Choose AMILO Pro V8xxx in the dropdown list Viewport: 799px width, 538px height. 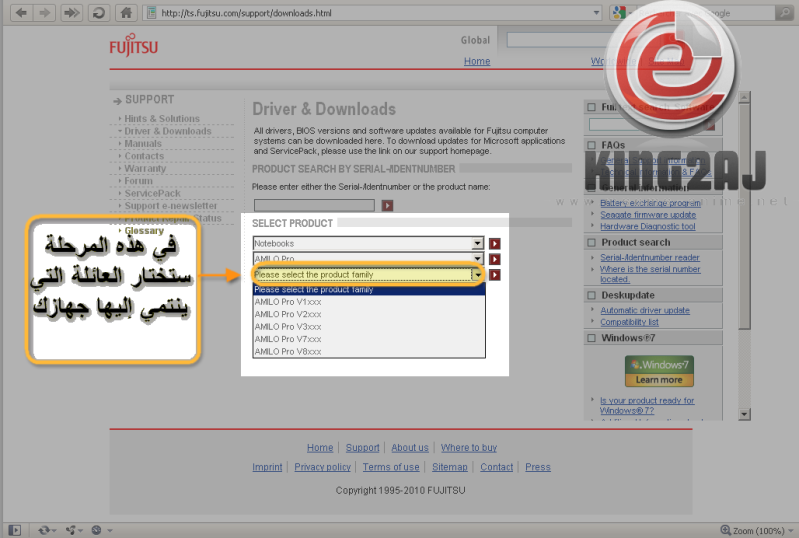tap(288, 352)
